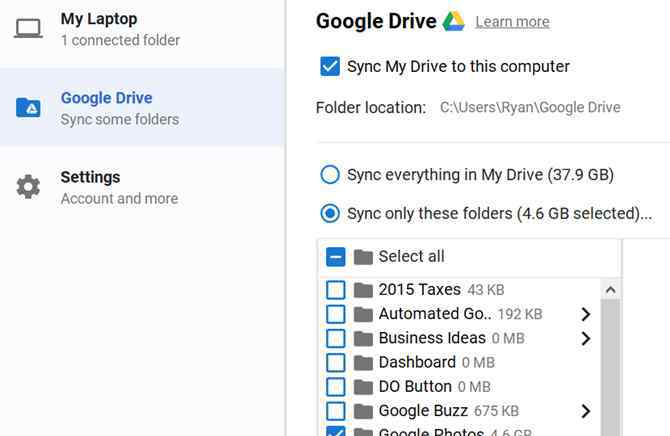
Task: Click the 2015 Taxes folder icon
Action: 363,290
